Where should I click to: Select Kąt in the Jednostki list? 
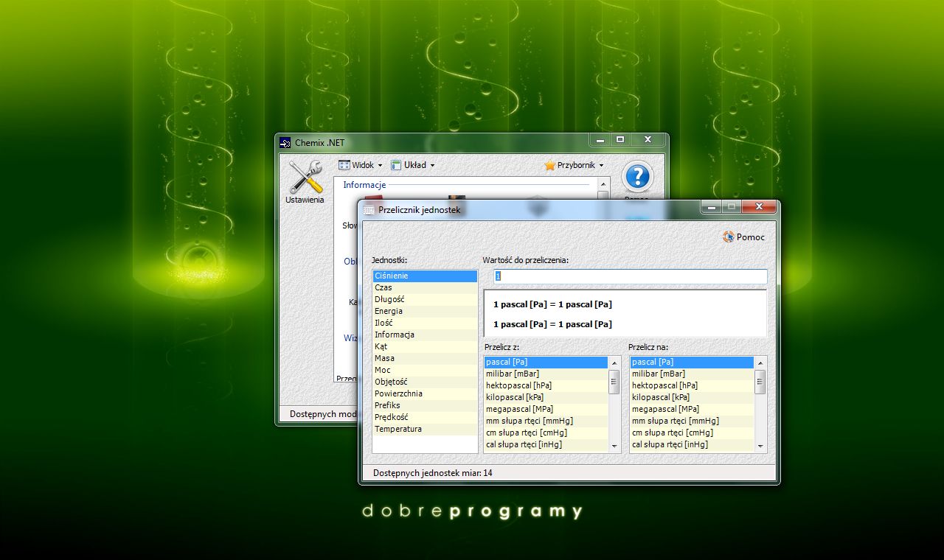tap(425, 346)
